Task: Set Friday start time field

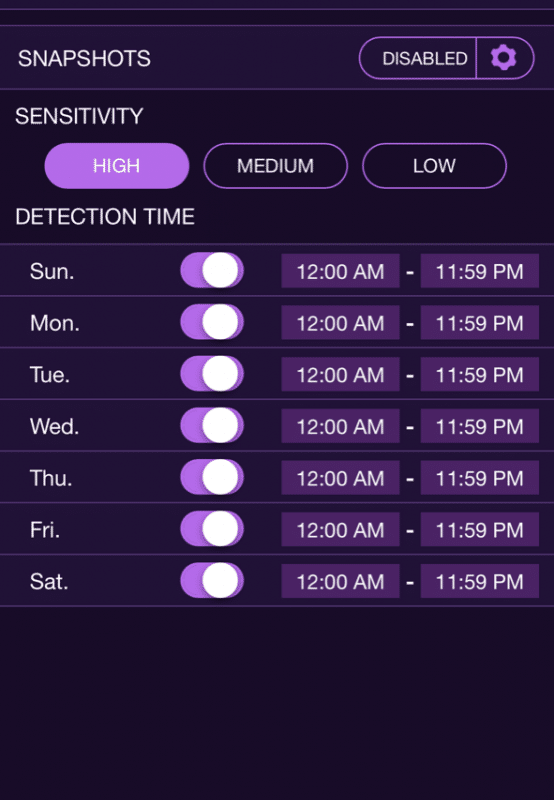Action: pos(340,530)
